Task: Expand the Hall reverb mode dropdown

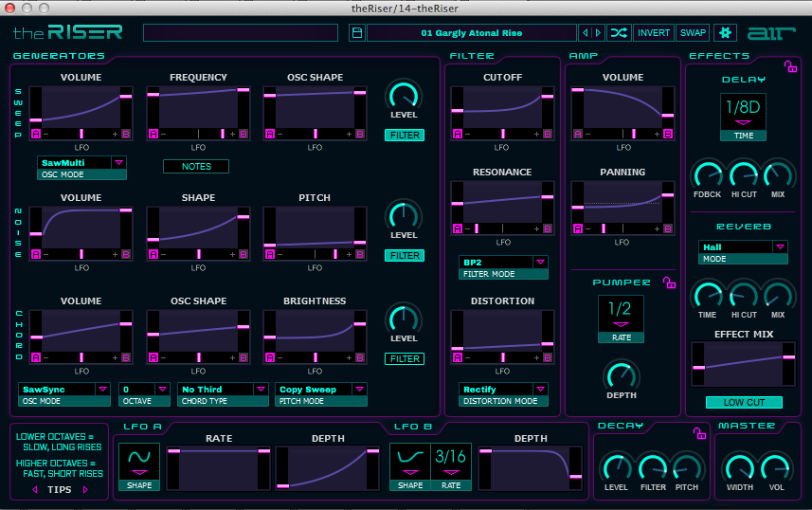Action: [x=781, y=246]
